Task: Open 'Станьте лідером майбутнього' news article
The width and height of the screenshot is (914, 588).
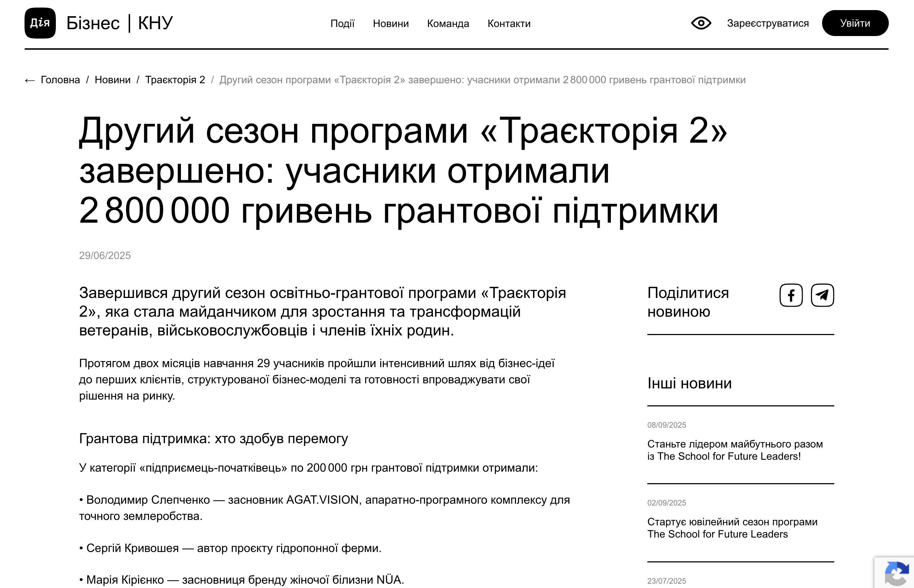Action: coord(735,450)
